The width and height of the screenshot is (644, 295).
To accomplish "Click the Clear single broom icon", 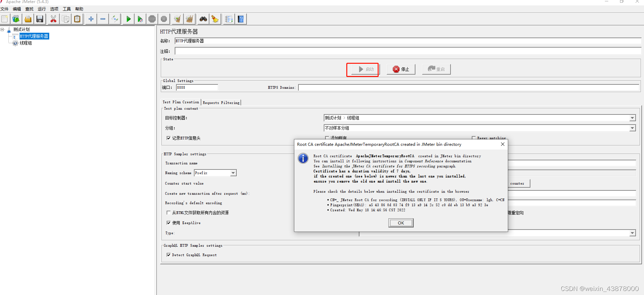I will (177, 19).
